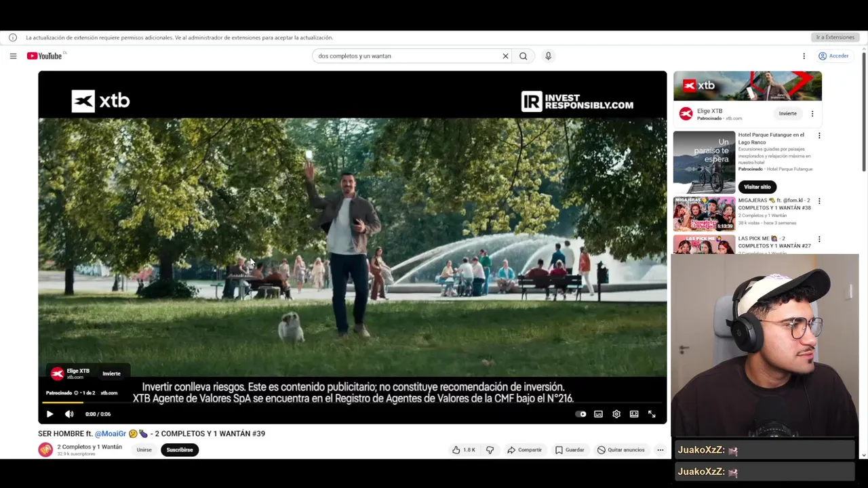Click the channel name '2 Completos y 1 Wantán' below the title
The height and width of the screenshot is (488, 868).
tap(90, 447)
